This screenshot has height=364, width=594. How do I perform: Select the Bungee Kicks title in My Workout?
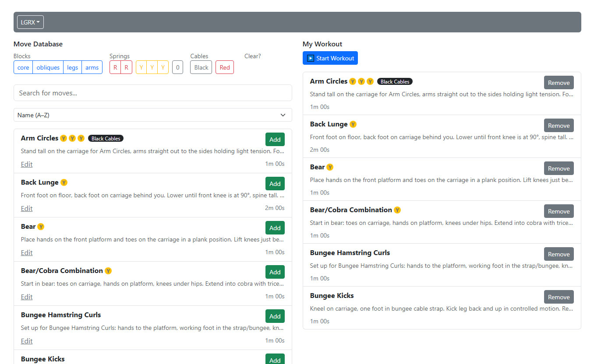(x=332, y=296)
